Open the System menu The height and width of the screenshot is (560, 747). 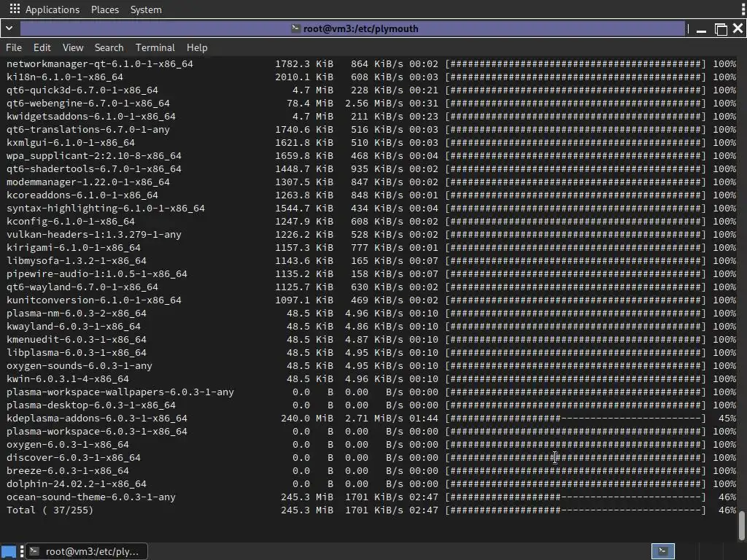click(x=146, y=9)
